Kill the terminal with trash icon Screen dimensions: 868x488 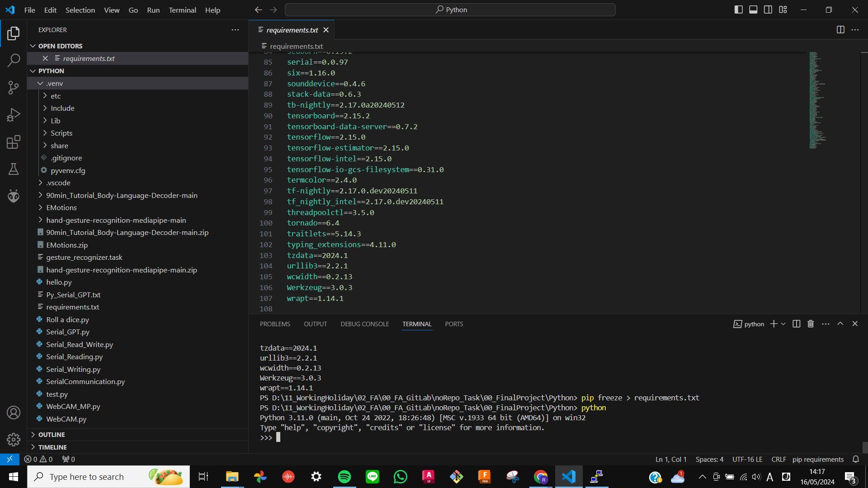pos(811,324)
